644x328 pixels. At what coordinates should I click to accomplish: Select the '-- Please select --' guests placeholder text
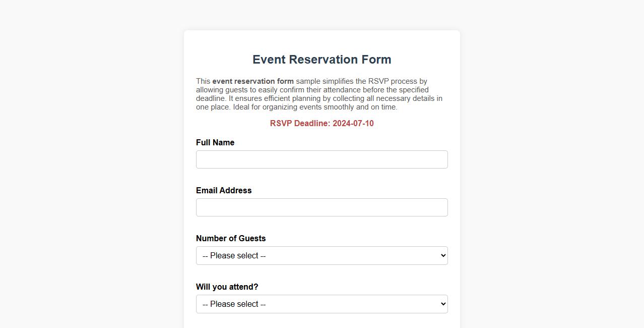click(233, 255)
